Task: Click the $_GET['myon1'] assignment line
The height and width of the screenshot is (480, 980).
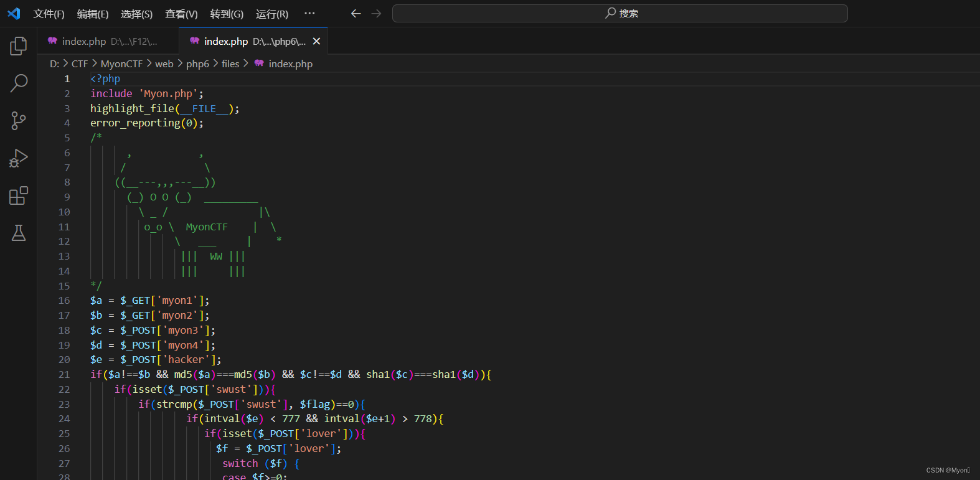Action: (150, 300)
